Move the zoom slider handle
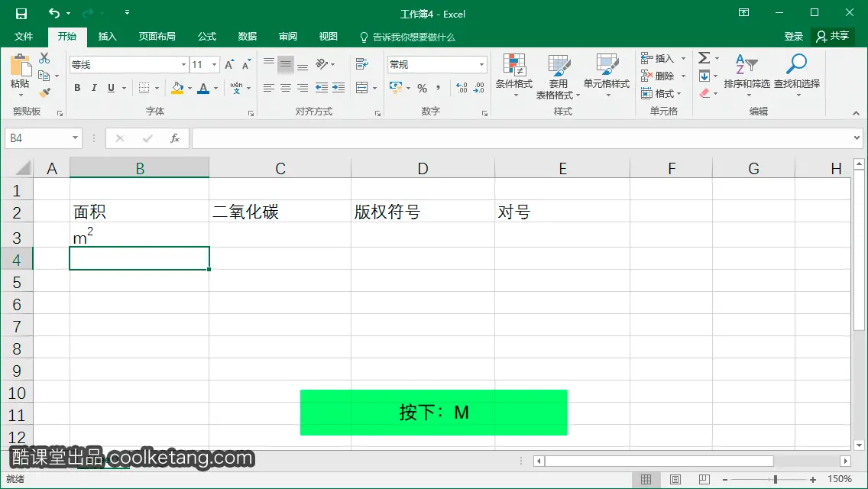Image resolution: width=868 pixels, height=489 pixels. (775, 479)
